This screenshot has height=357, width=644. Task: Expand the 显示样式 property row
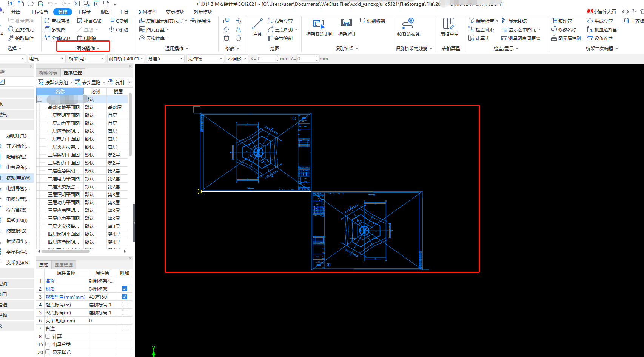point(48,352)
